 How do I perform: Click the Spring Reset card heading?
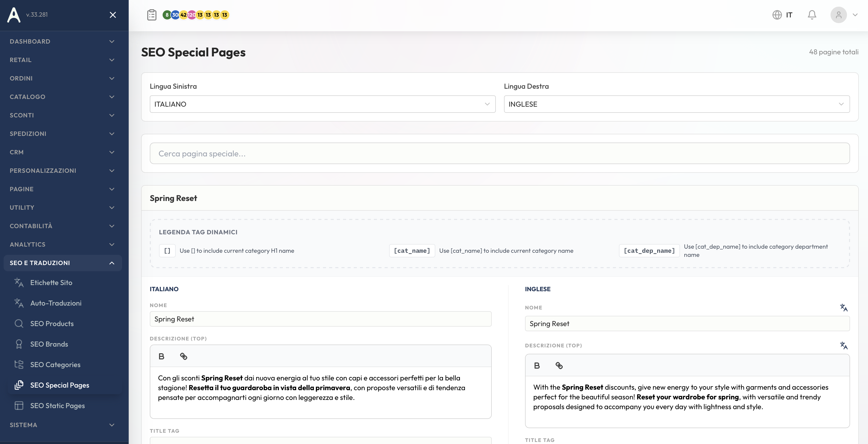click(173, 198)
